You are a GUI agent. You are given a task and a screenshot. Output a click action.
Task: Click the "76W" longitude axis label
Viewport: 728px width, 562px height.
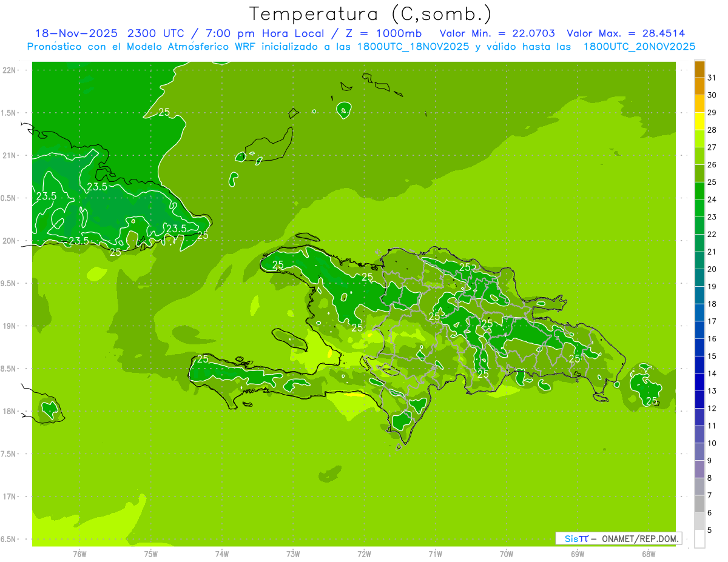coord(79,554)
